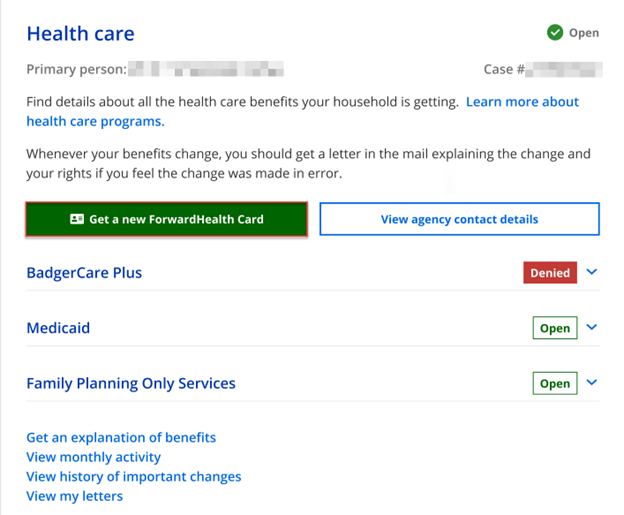This screenshot has height=515, width=624.
Task: Expand the Medicaid section chevron
Action: pos(591,327)
